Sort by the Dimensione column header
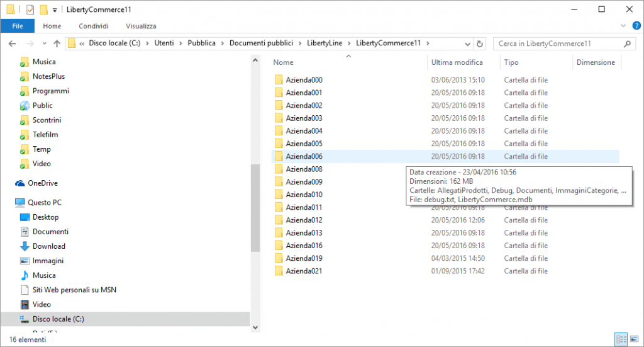644x347 pixels. click(596, 62)
